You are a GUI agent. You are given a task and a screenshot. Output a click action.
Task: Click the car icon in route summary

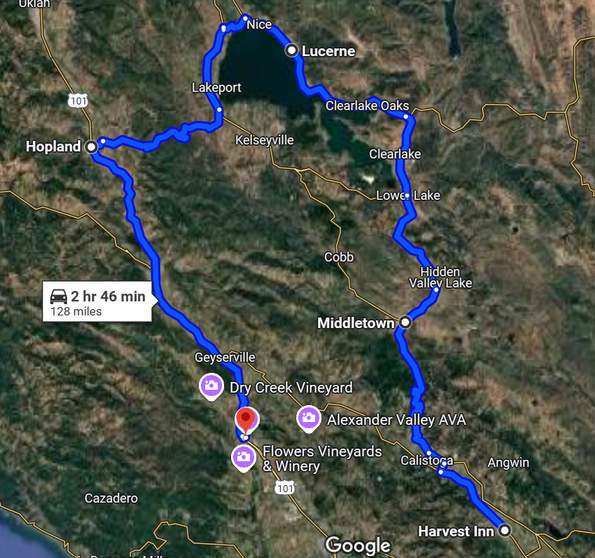coord(58,296)
